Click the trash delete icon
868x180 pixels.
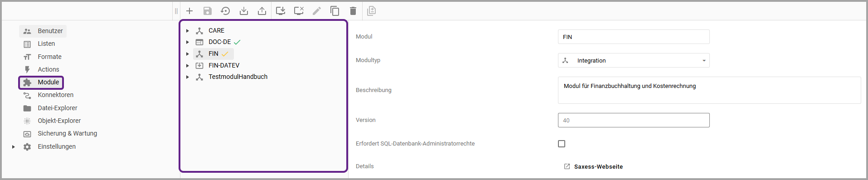click(x=353, y=11)
